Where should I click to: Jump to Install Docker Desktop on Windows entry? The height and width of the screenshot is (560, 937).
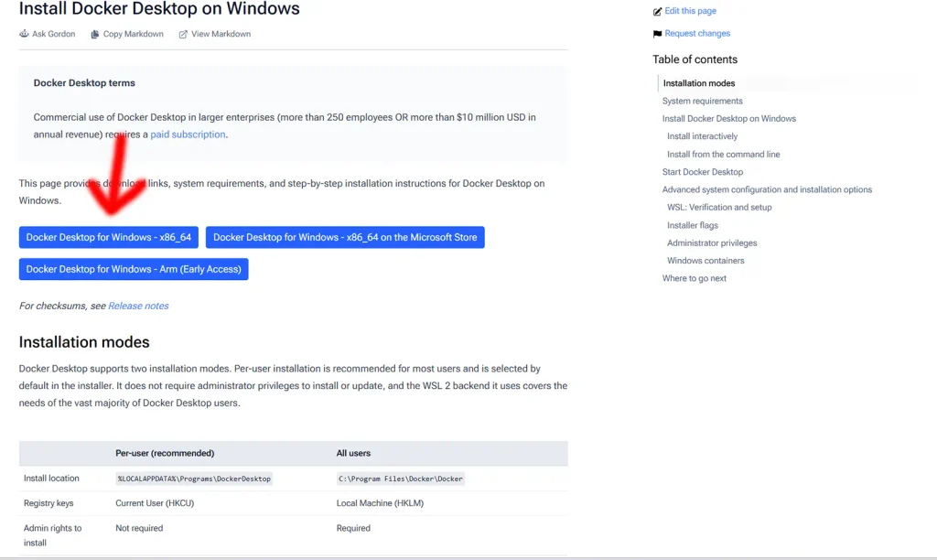click(729, 118)
